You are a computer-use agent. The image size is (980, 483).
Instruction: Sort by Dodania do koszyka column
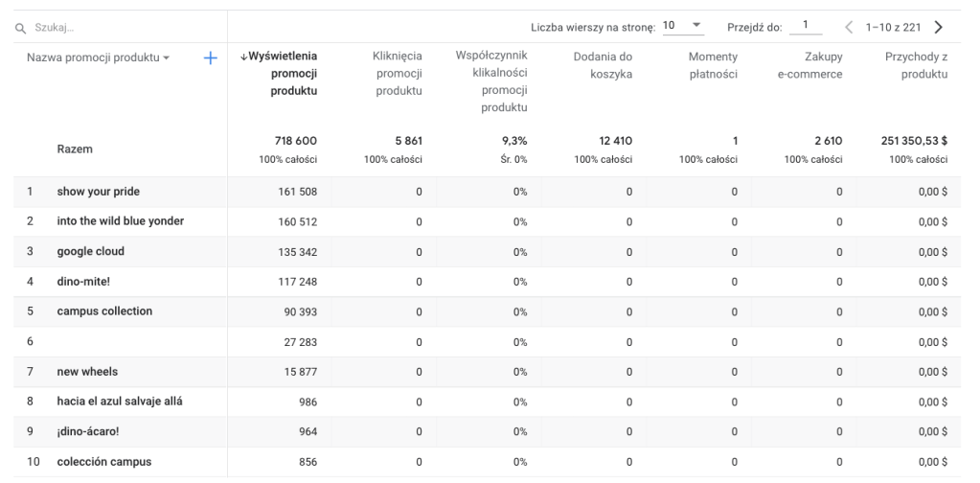602,66
